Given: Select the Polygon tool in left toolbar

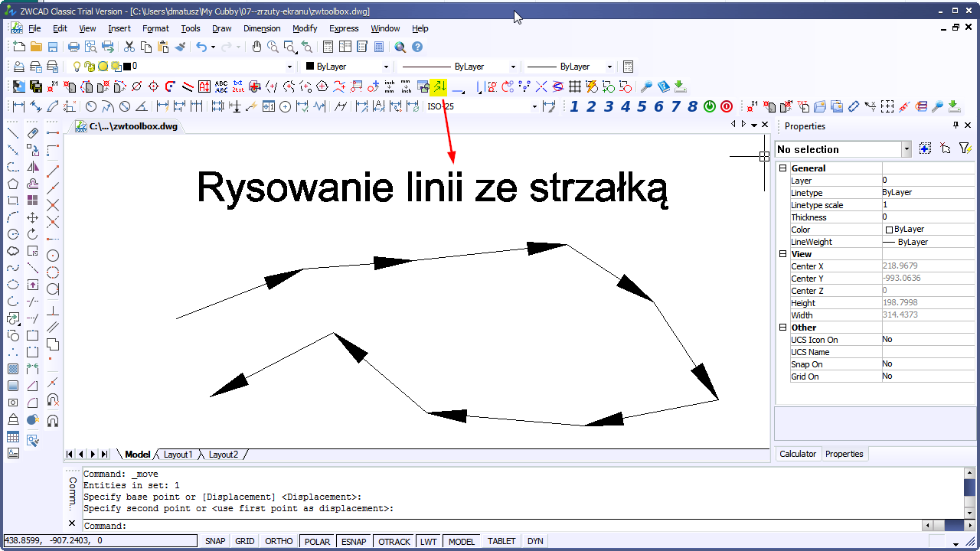Looking at the screenshot, I should (x=13, y=184).
